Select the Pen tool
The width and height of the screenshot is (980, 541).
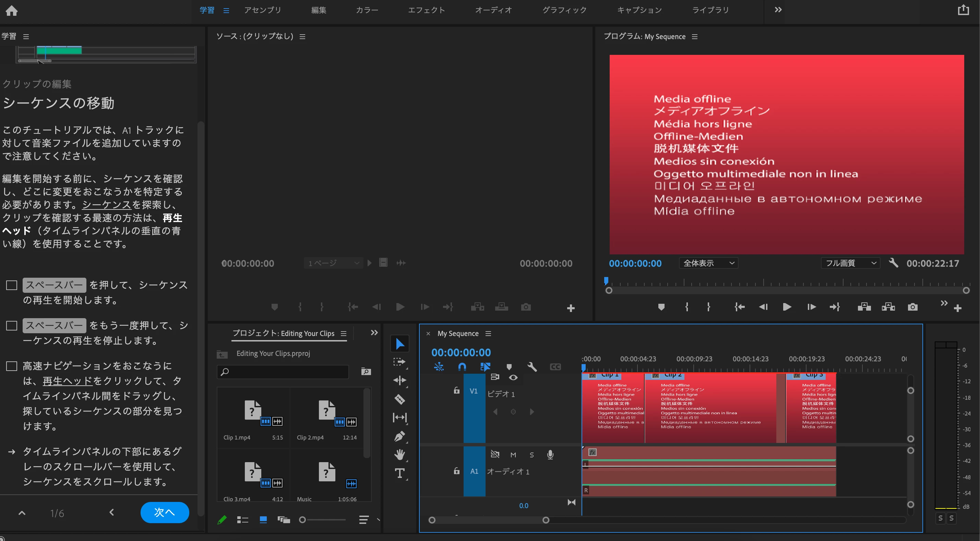pyautogui.click(x=399, y=436)
